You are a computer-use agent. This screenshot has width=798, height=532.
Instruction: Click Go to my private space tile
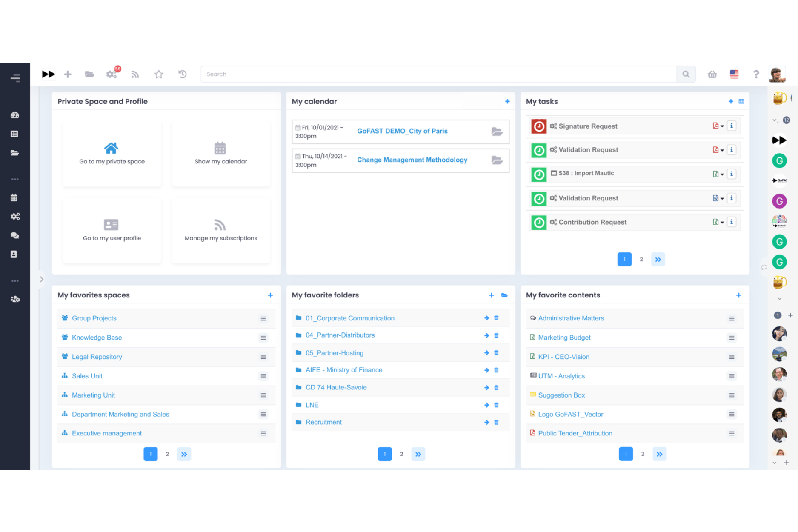click(112, 153)
